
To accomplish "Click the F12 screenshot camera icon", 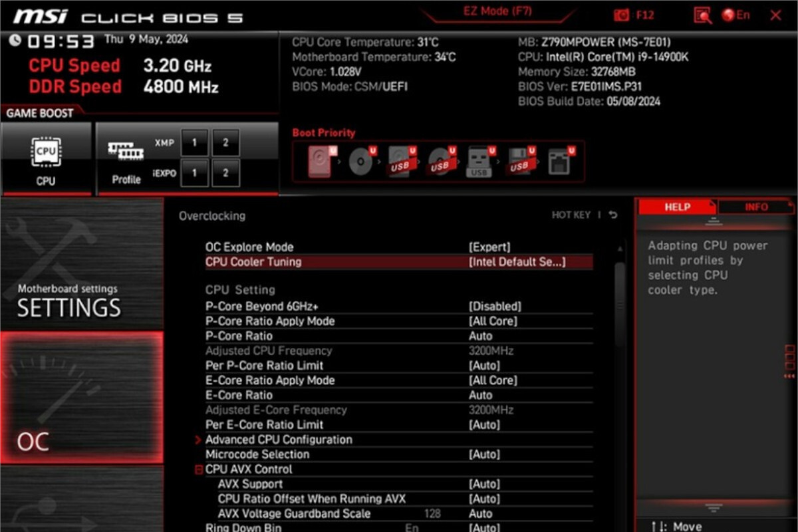I will click(622, 15).
